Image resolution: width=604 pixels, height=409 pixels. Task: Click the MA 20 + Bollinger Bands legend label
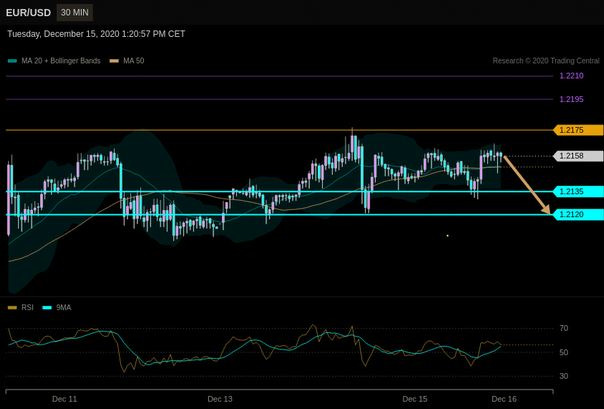coord(61,61)
